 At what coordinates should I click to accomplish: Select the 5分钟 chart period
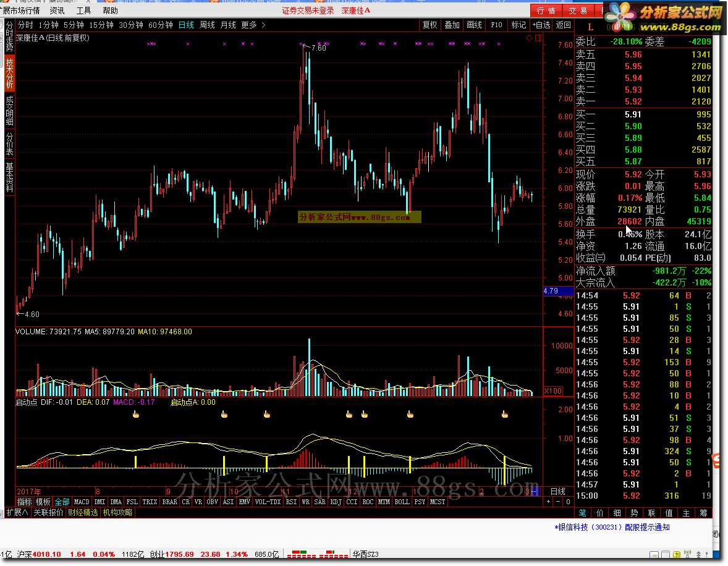tap(74, 25)
